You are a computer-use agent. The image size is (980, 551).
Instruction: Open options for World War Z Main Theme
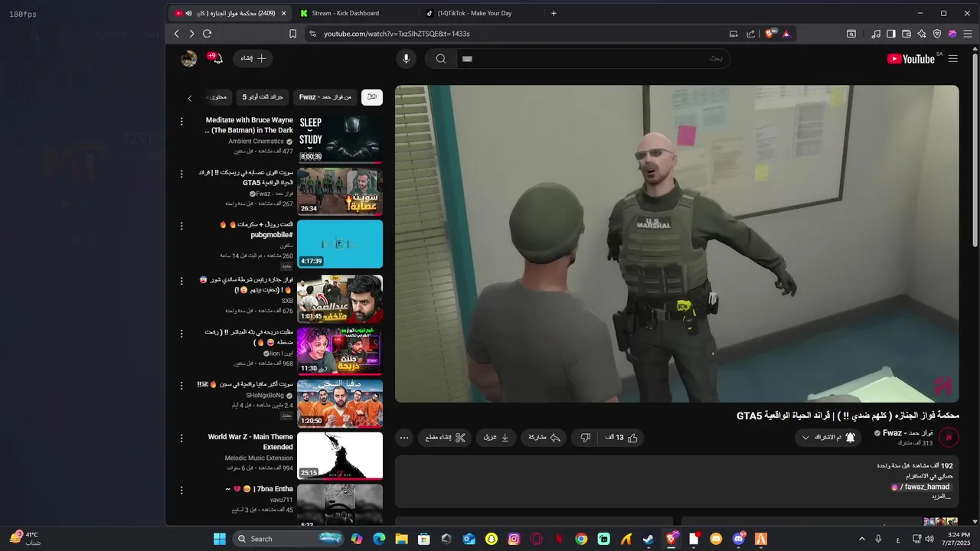181,438
